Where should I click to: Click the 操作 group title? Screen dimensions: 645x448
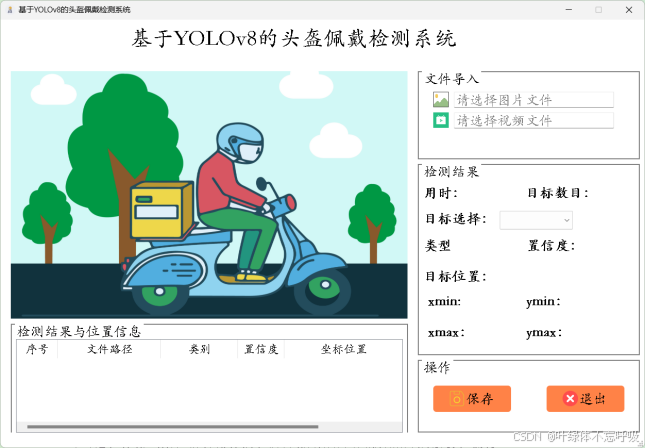click(437, 367)
